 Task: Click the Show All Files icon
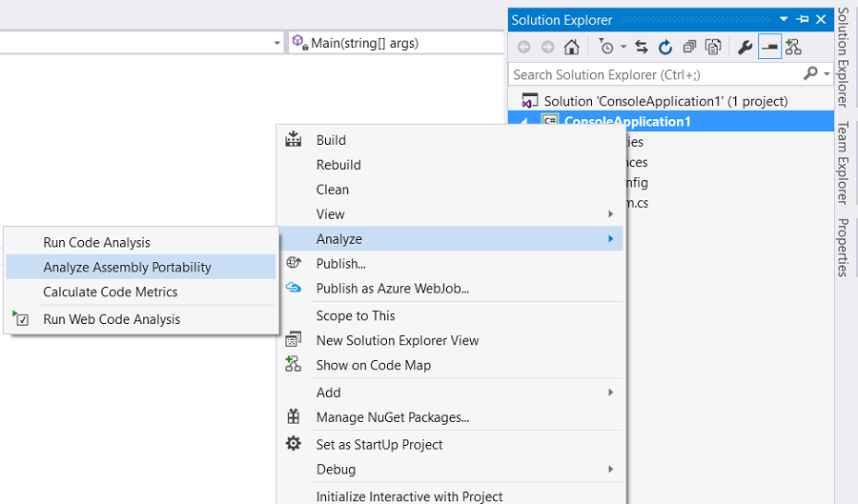pos(713,47)
